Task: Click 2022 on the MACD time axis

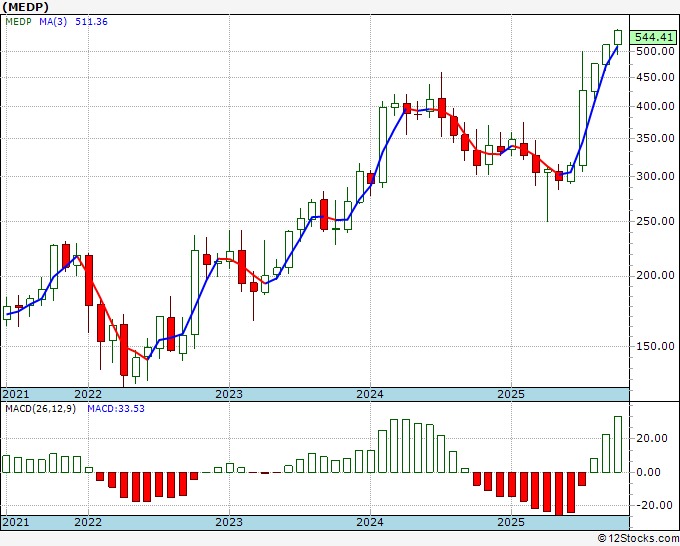Action: (88, 522)
